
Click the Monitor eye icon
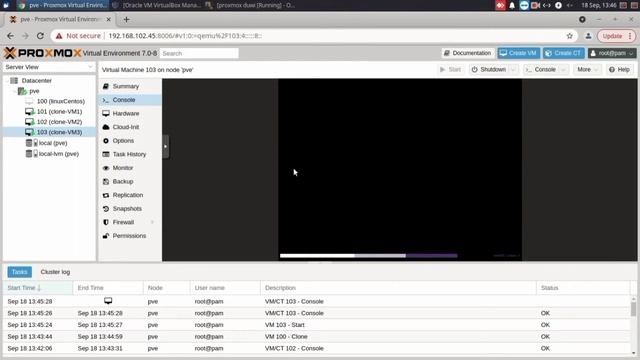[106, 168]
